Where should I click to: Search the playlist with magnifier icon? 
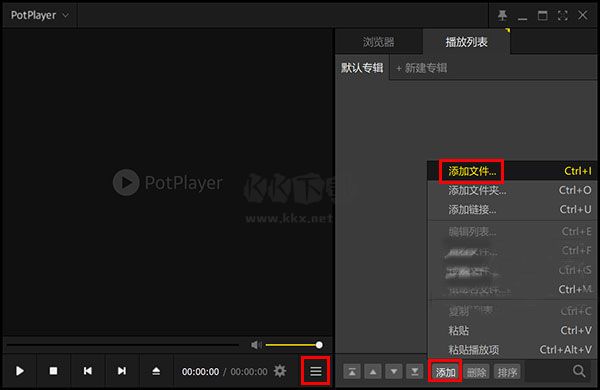(x=579, y=371)
